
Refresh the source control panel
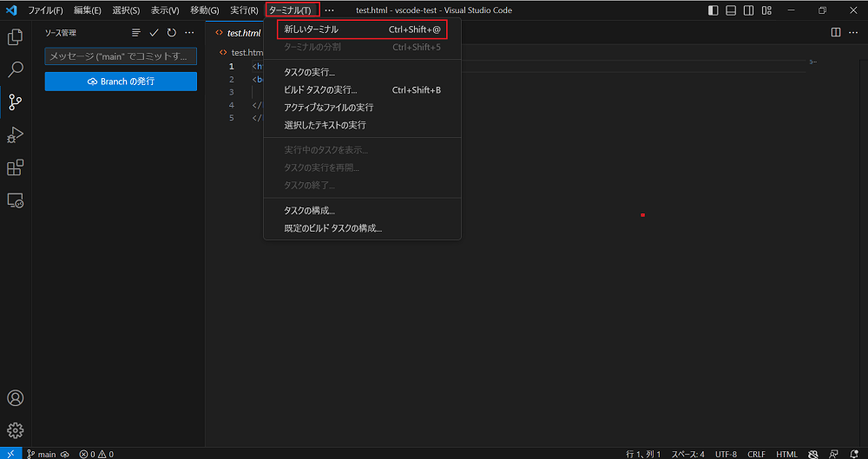click(171, 33)
